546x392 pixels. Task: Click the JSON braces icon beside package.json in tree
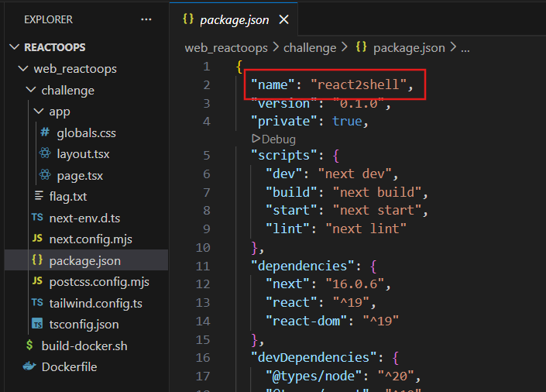(37, 260)
